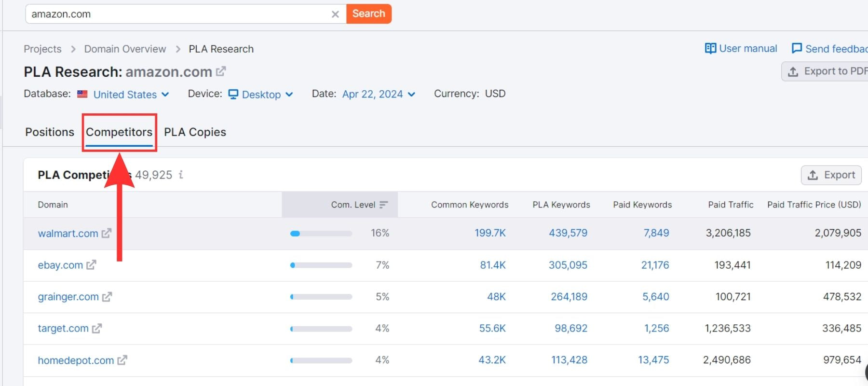Open ebay.com domain link

pyautogui.click(x=60, y=265)
